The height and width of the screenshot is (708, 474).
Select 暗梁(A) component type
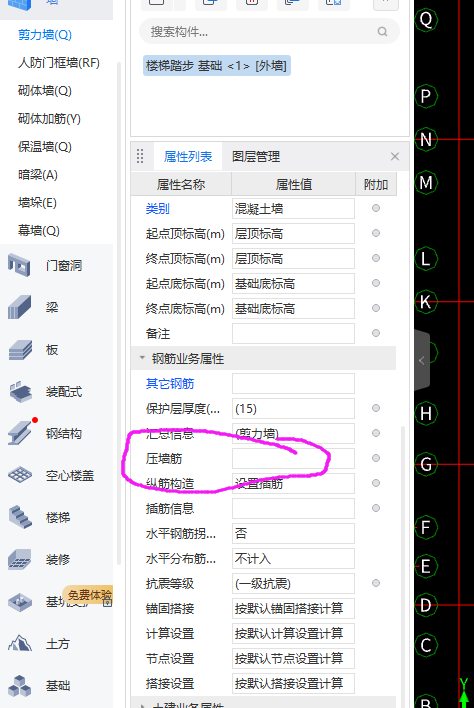[37, 175]
